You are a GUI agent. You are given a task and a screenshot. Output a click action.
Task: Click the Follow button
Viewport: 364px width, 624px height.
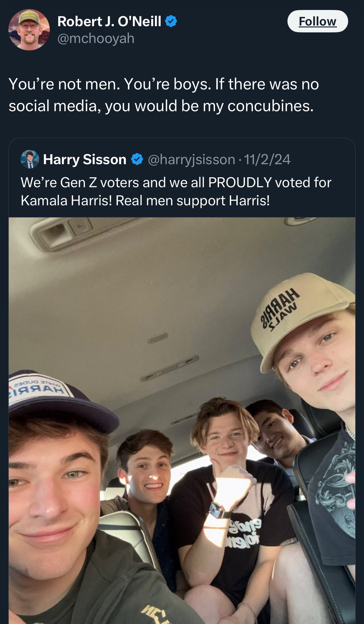317,21
